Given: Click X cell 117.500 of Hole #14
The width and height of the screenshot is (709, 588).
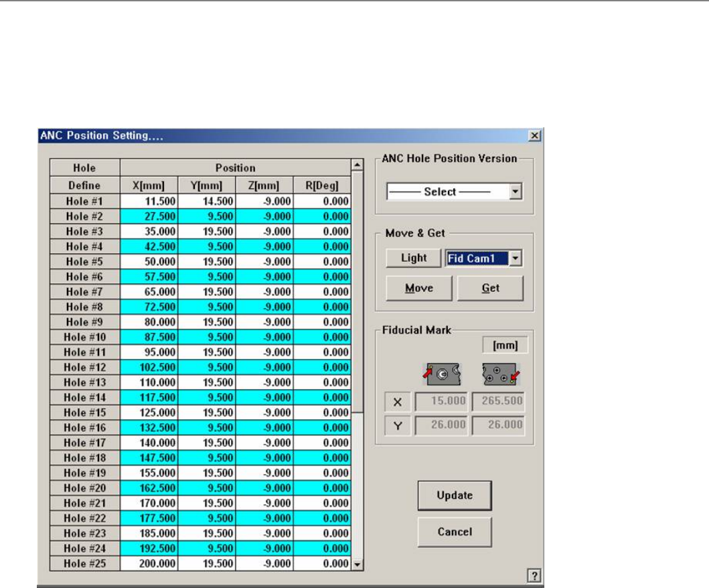Looking at the screenshot, I should 149,398.
